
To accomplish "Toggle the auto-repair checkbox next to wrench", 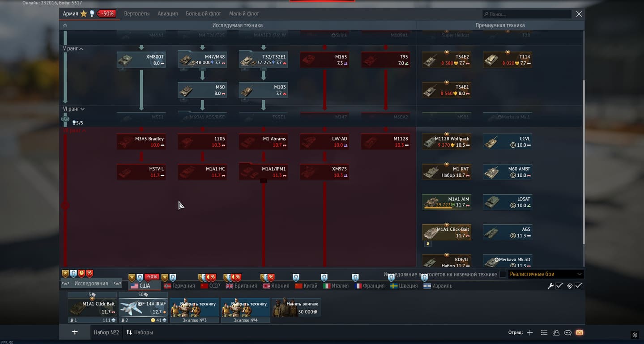I will click(559, 286).
